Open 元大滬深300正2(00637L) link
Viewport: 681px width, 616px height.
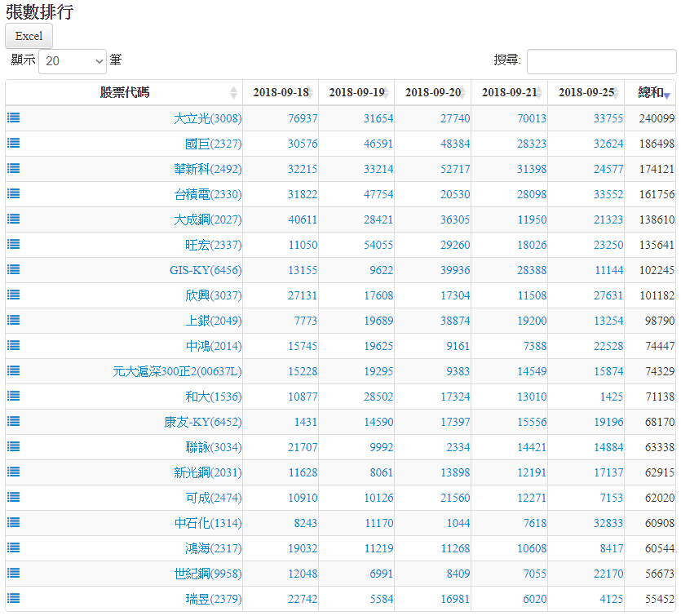point(177,371)
